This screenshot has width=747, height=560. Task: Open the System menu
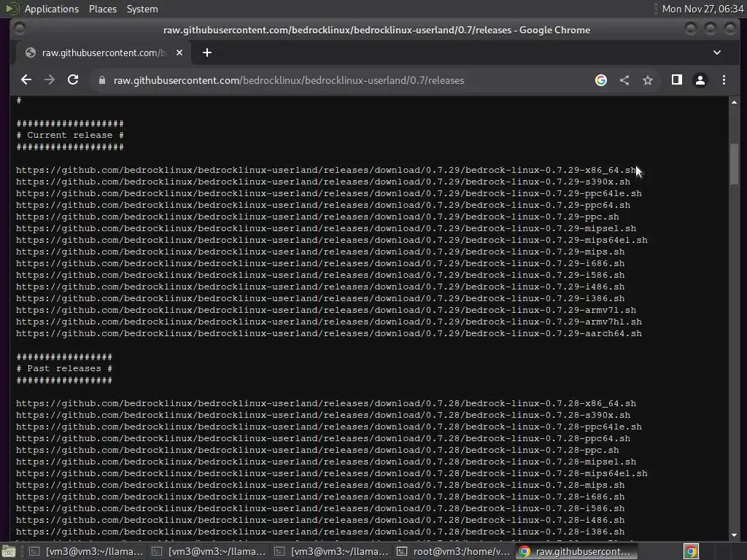tap(142, 9)
